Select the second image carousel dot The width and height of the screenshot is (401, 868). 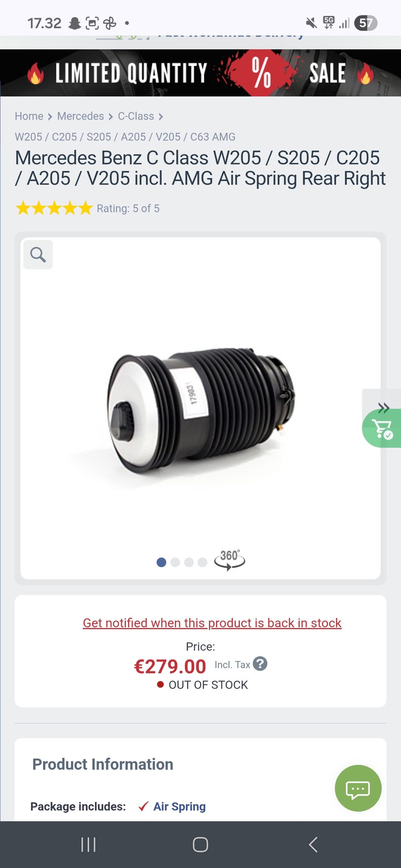tap(175, 563)
